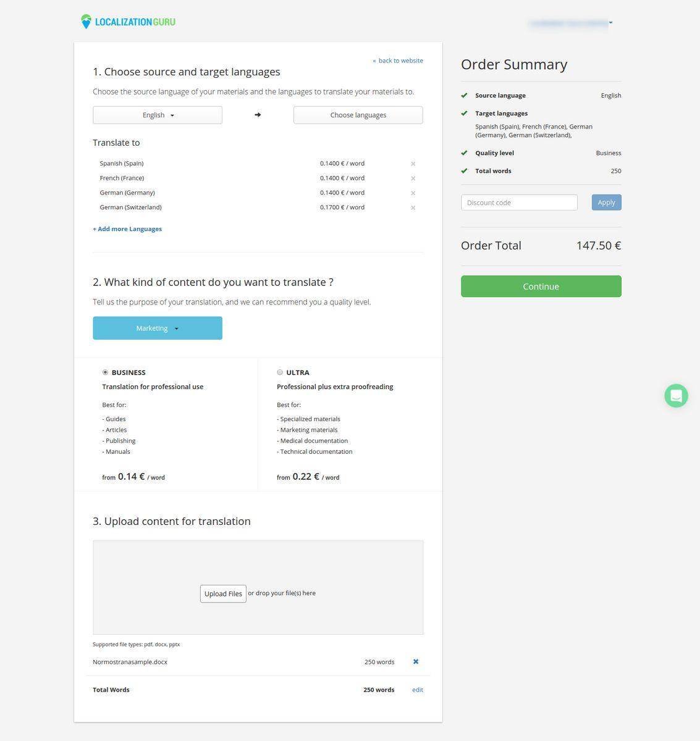Open the blurred user account menu
The width and height of the screenshot is (700, 741).
pyautogui.click(x=570, y=23)
